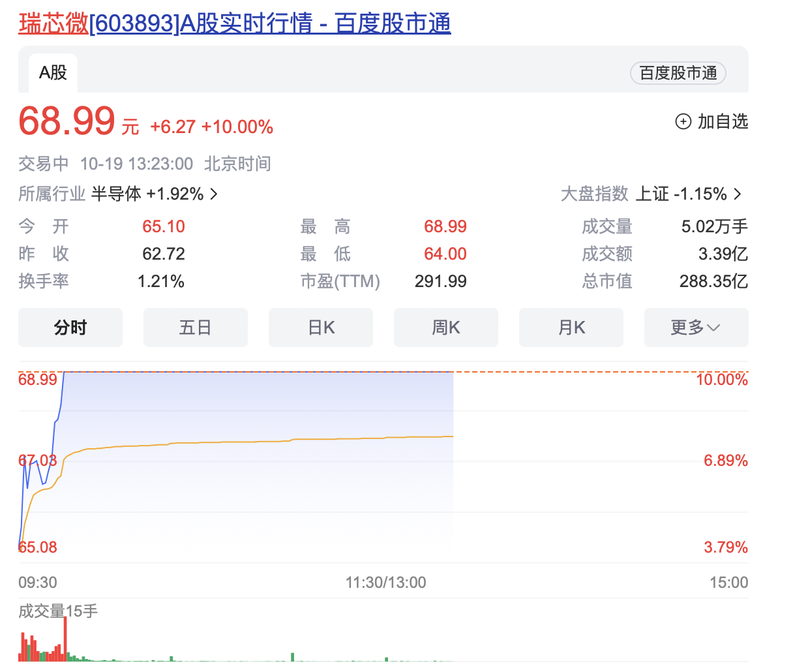Click the 68.99 current price figure

[x=67, y=121]
